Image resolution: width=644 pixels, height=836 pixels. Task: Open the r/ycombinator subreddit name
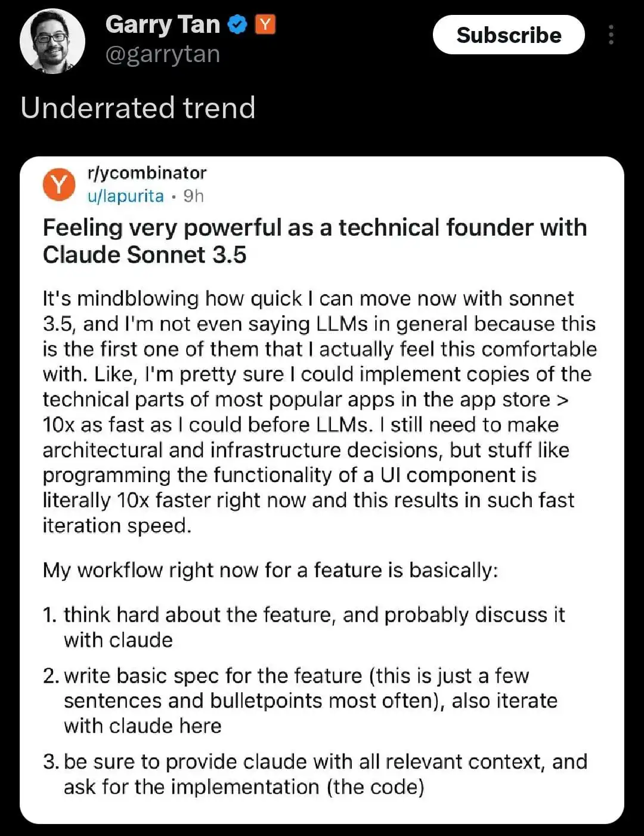point(147,173)
